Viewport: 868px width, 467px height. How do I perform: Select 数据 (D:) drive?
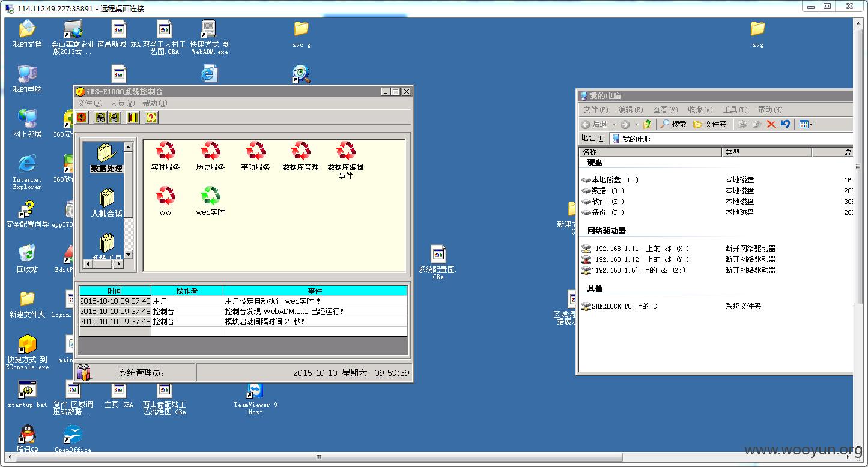tap(603, 191)
